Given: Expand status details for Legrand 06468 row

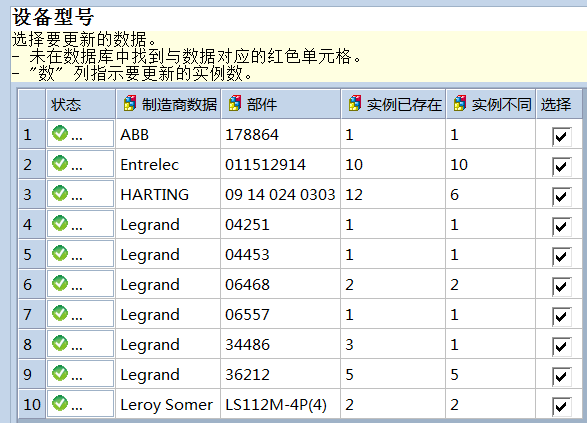Looking at the screenshot, I should 77,287.
